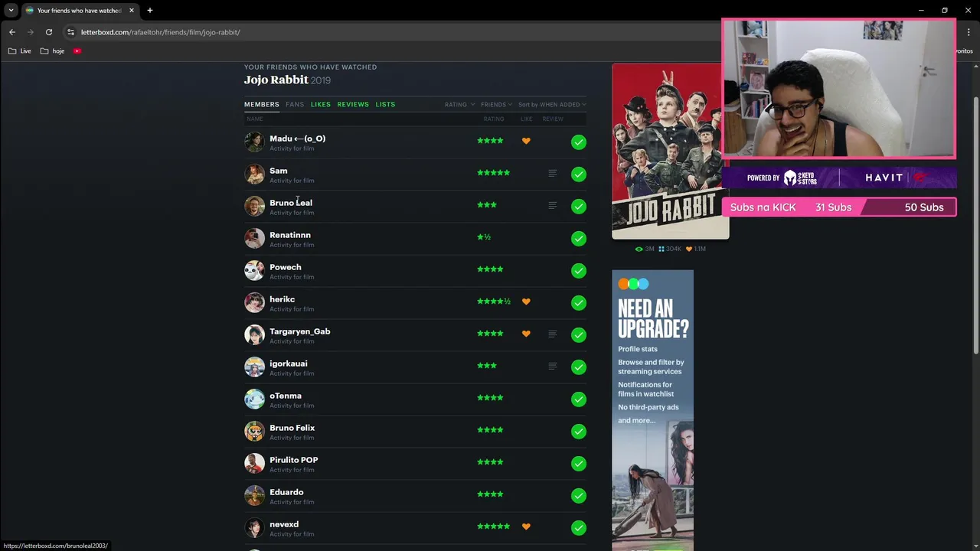Click the 3M watched stat under poster

645,249
